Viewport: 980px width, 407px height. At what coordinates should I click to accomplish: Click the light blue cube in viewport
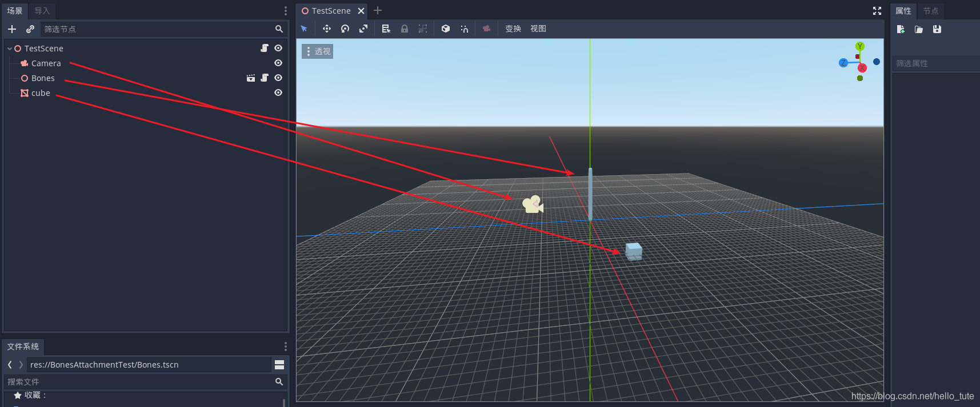click(x=634, y=251)
